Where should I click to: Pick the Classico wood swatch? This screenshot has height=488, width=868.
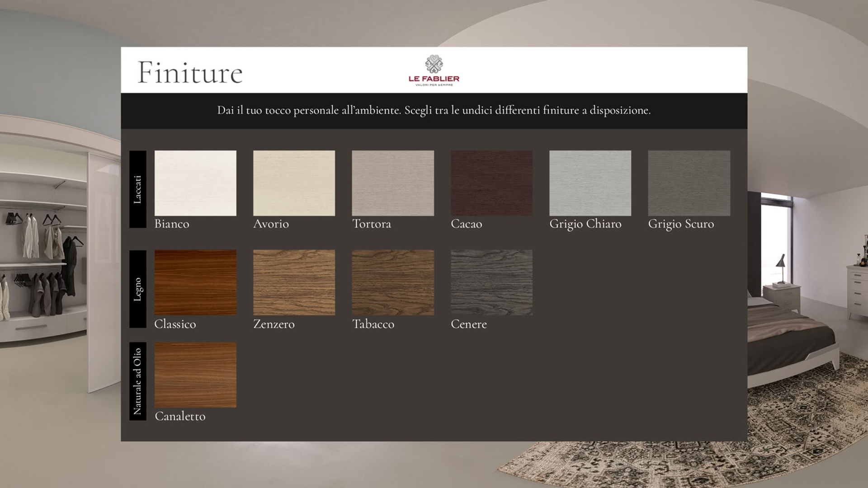[195, 282]
